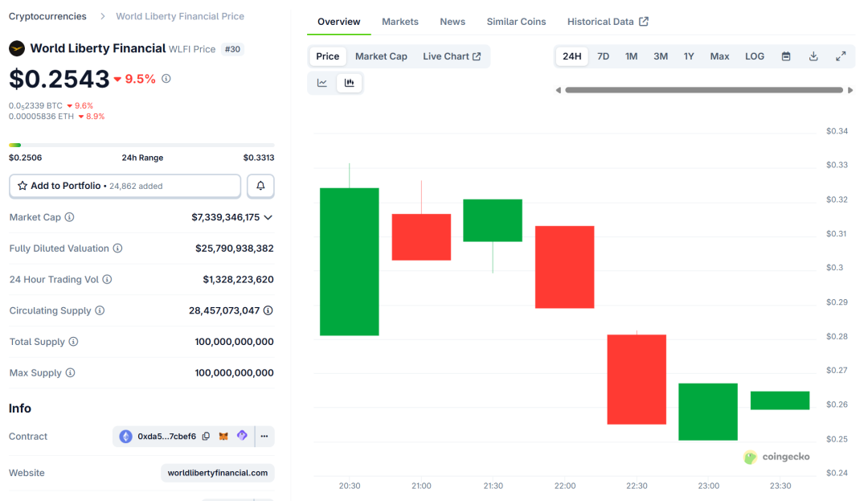The height and width of the screenshot is (501, 868).
Task: Expand the Market Cap chevron
Action: [268, 217]
